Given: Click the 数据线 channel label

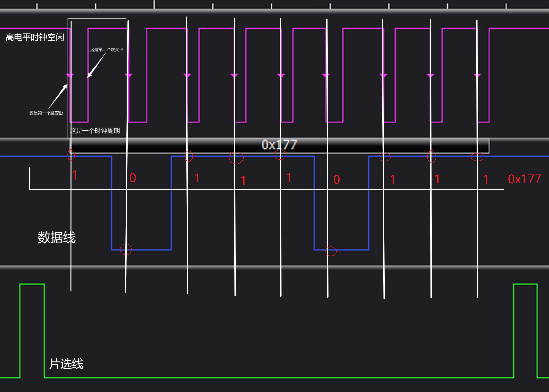Looking at the screenshot, I should [57, 237].
